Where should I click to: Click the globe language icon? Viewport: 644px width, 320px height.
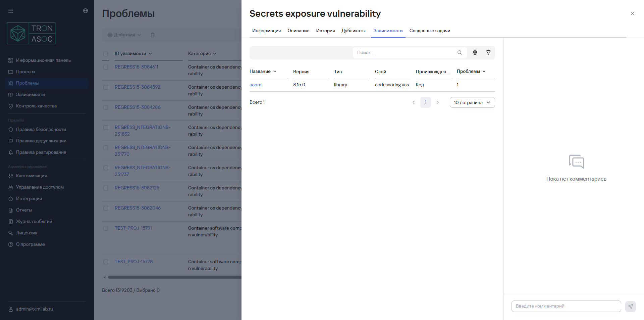pyautogui.click(x=86, y=11)
